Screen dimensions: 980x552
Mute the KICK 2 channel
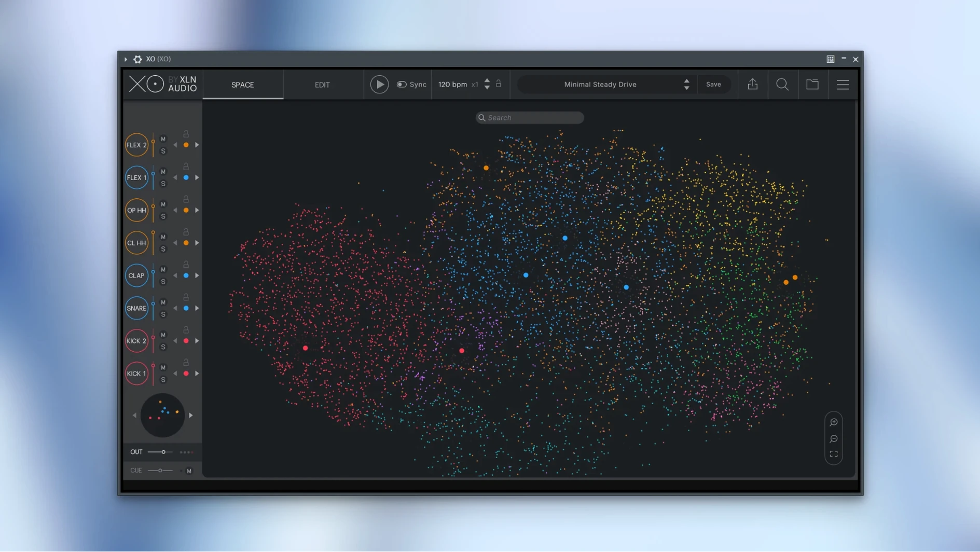pos(163,335)
